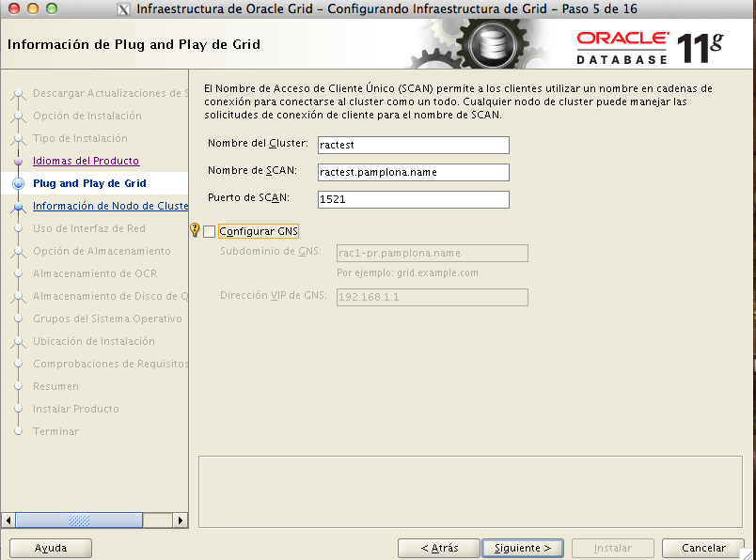Click the right arrow on the sidebar scrollbar
The height and width of the screenshot is (560, 756).
point(181,520)
